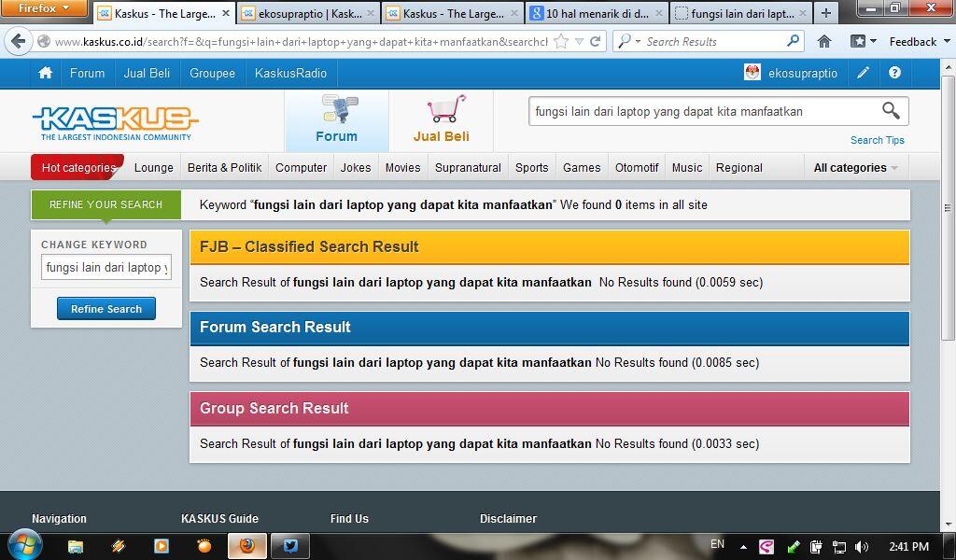Choose search engine dropdown in browser search box
The width and height of the screenshot is (956, 560).
click(628, 41)
